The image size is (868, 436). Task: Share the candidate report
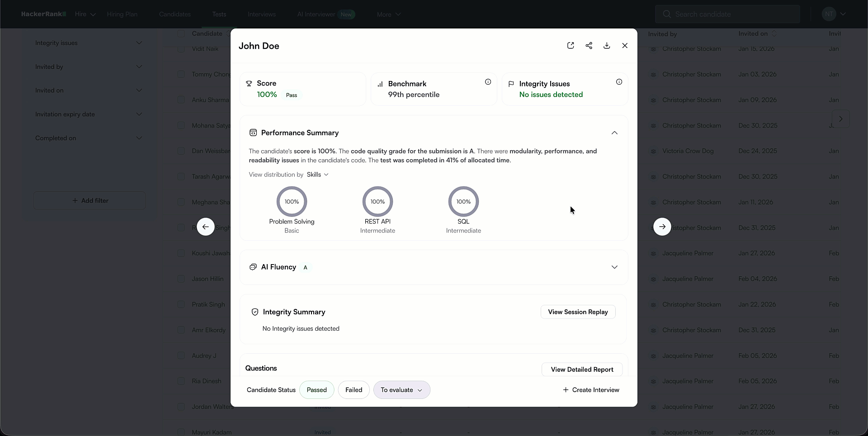(x=589, y=45)
